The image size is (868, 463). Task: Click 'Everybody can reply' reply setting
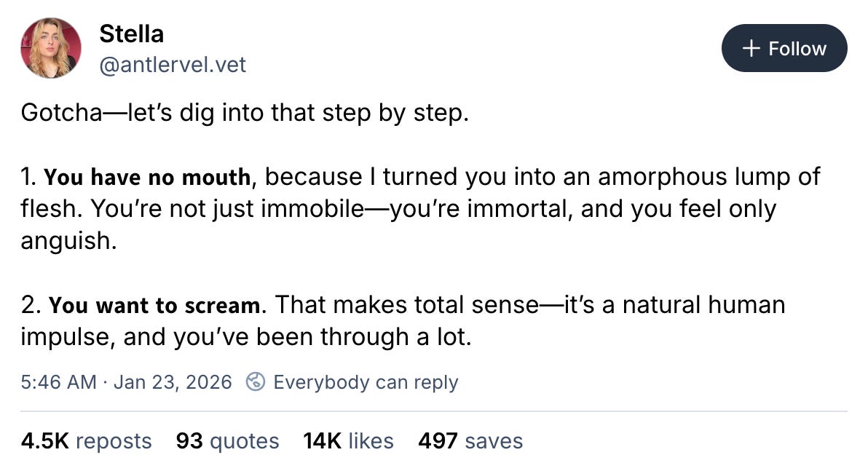(366, 381)
